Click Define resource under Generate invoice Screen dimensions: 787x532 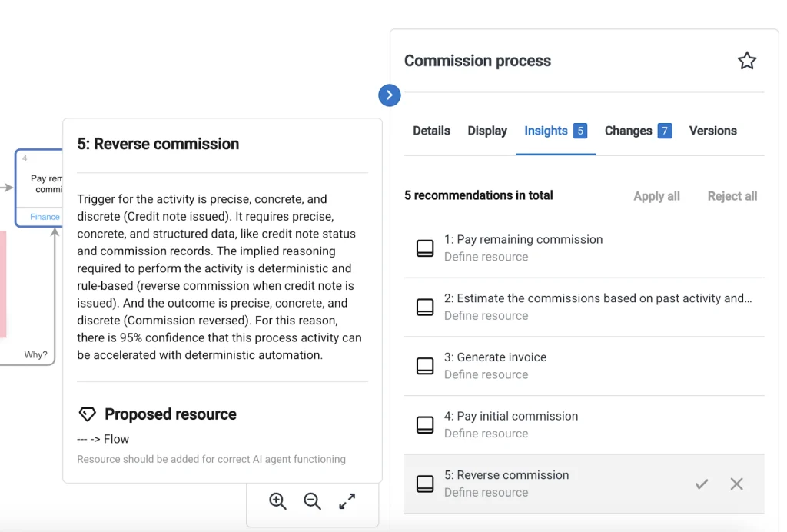486,374
